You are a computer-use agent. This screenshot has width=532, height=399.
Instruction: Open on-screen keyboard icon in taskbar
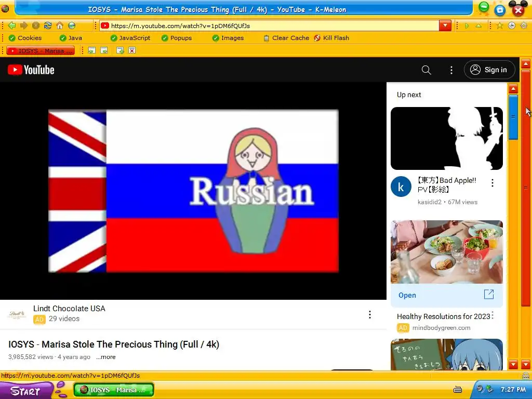458,390
